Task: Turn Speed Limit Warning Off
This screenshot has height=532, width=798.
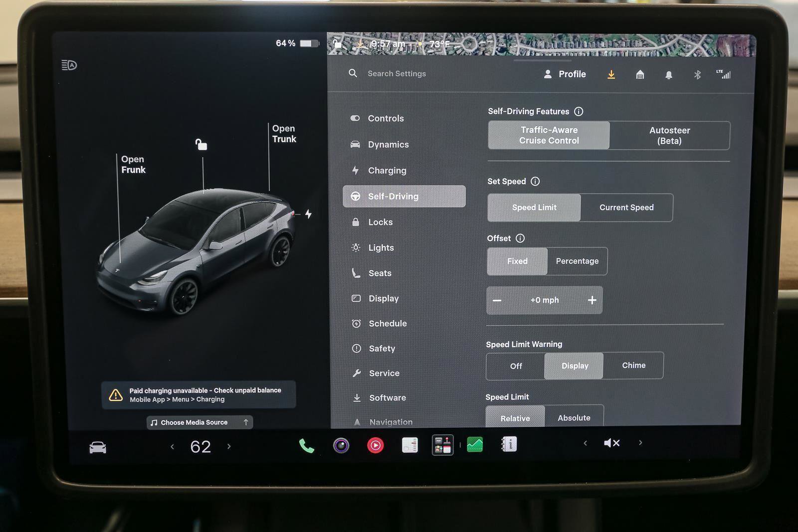Action: pos(516,366)
